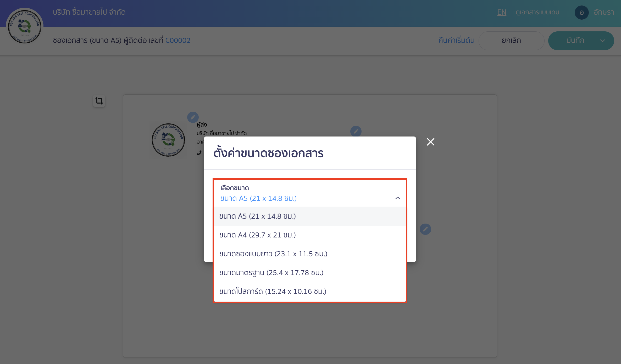The width and height of the screenshot is (621, 364).
Task: Click the sender logo on the envelope
Action: pos(168,140)
